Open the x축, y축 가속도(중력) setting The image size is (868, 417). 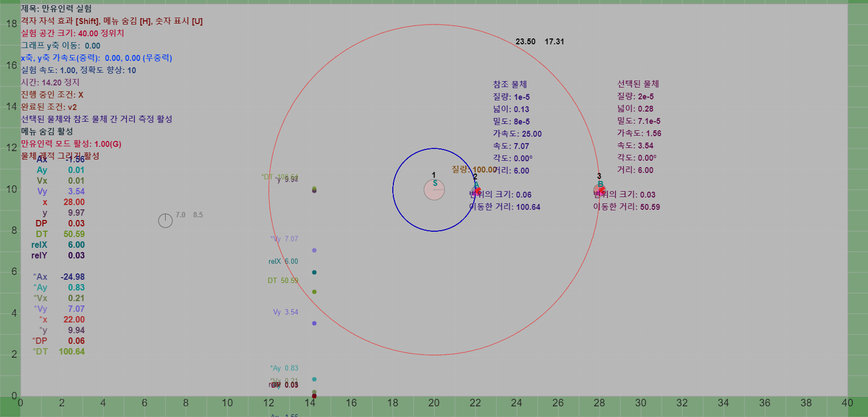[x=97, y=58]
